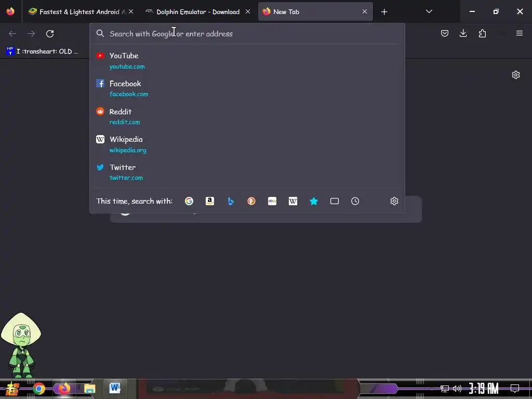The height and width of the screenshot is (399, 532).
Task: Go back one page
Action: (x=12, y=34)
